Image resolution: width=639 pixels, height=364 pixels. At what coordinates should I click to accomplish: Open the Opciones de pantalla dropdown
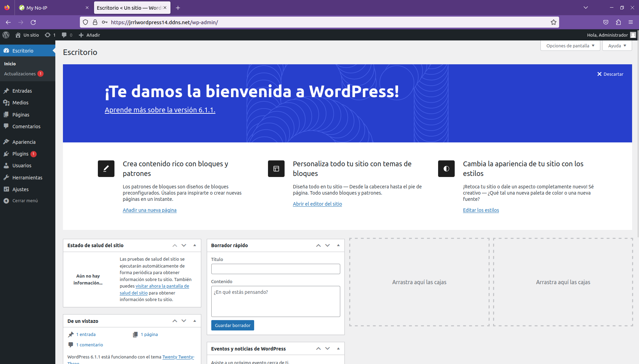tap(570, 45)
